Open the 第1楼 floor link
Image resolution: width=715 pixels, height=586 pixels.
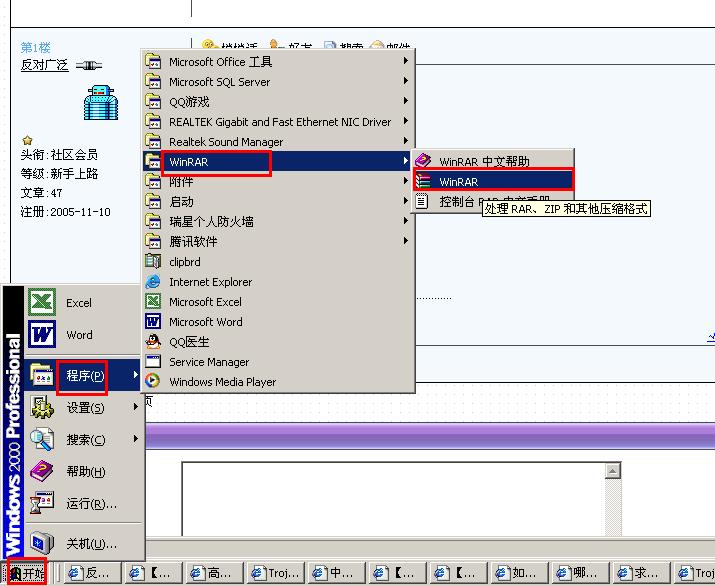[35, 47]
